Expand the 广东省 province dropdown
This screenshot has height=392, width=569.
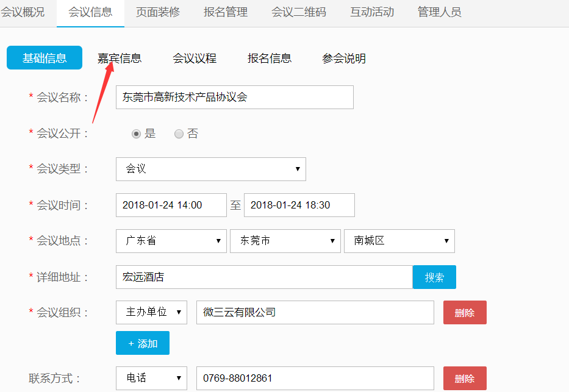point(171,241)
